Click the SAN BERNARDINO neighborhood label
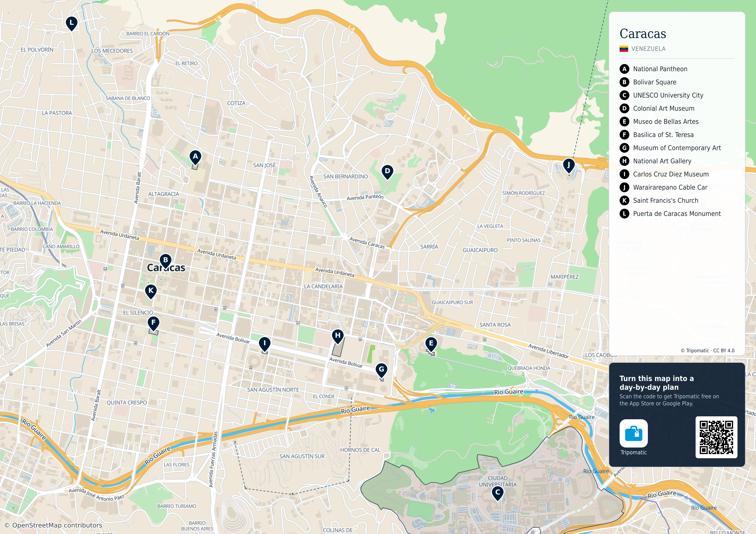756x534 pixels. coord(345,177)
